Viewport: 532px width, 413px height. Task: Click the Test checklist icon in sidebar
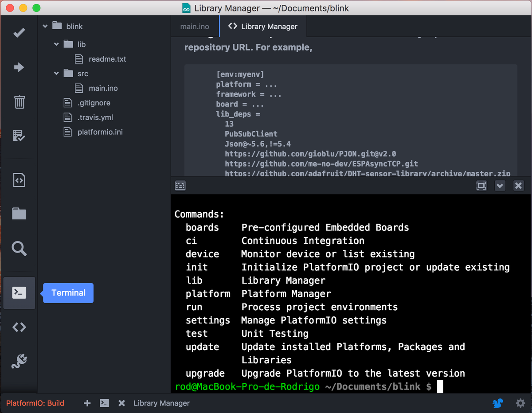coord(19,136)
